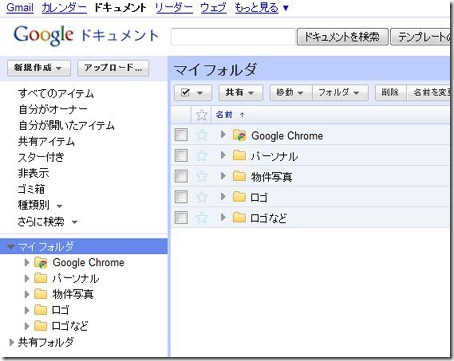
Task: Expand the さらに検索 menu
Action: pos(47,221)
